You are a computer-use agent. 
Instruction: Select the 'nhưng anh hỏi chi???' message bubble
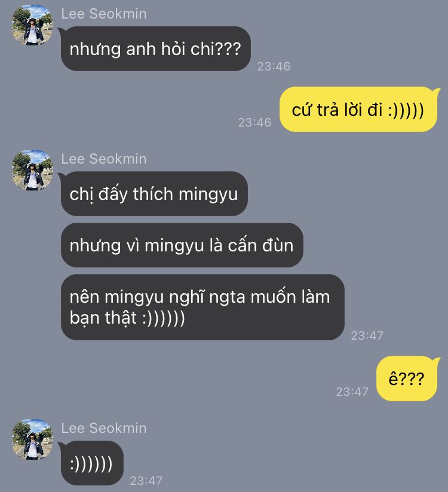[155, 48]
